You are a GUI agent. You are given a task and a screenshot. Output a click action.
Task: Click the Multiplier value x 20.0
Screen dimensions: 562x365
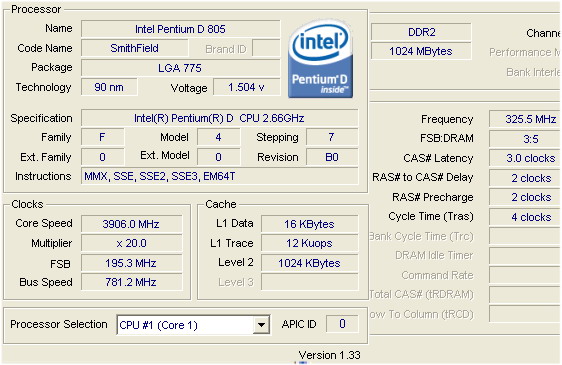(132, 243)
